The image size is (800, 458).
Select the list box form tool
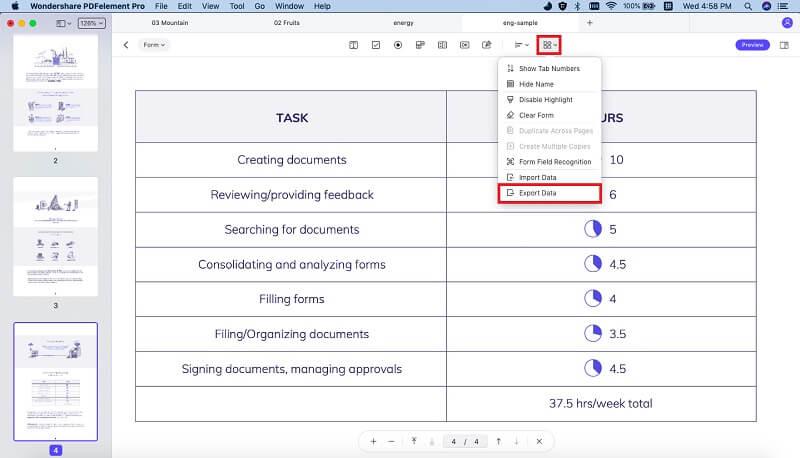coord(442,45)
